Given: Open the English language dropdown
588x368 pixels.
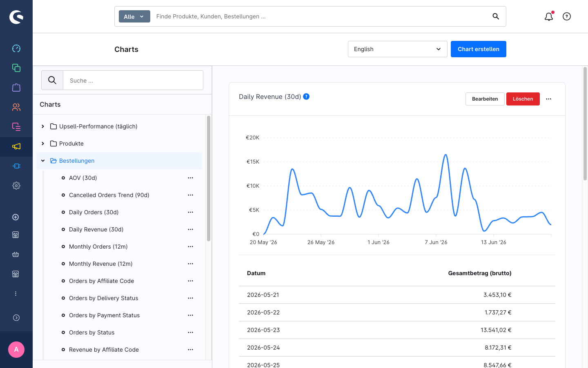Looking at the screenshot, I should tap(398, 49).
